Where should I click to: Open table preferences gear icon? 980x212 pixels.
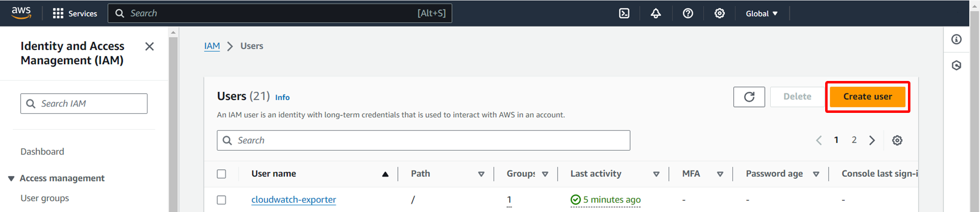[x=897, y=140]
